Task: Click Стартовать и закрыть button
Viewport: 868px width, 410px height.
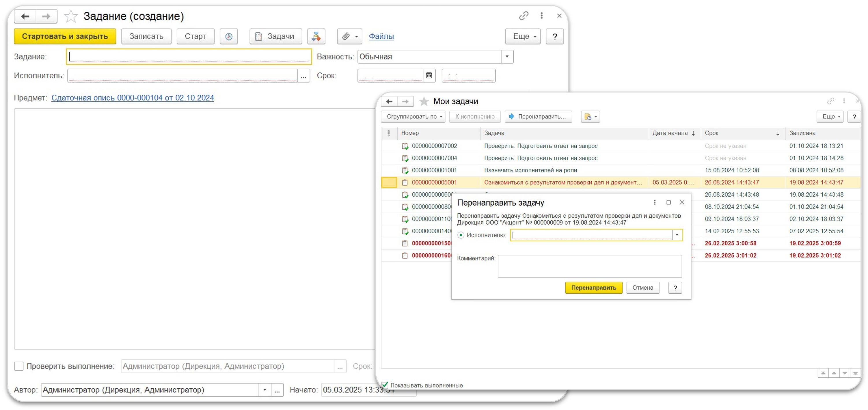Action: [65, 36]
